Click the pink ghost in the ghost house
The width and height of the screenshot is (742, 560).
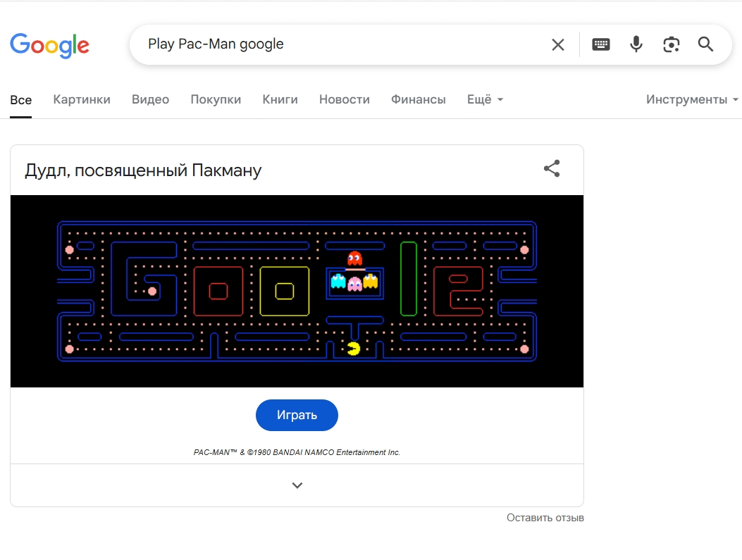pyautogui.click(x=355, y=284)
